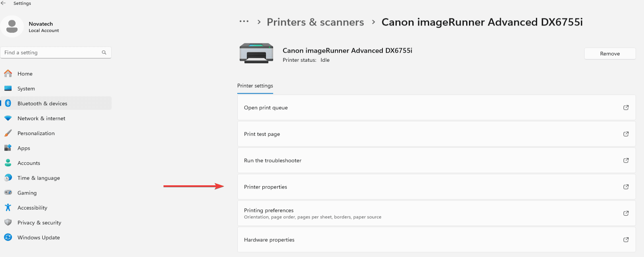
Task: Open Home settings page
Action: point(56,74)
